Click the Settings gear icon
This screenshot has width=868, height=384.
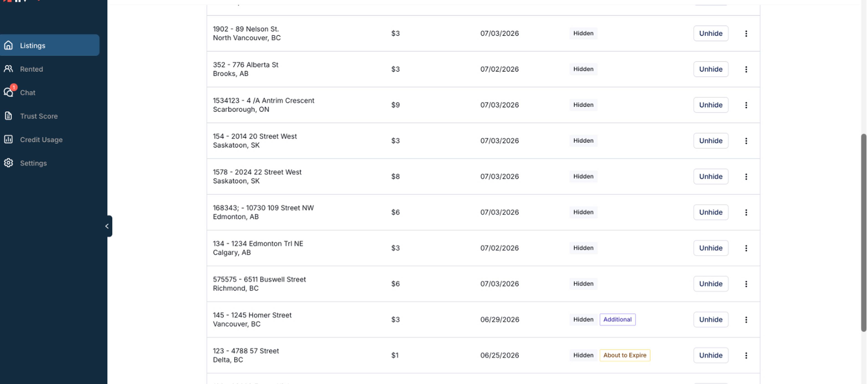click(x=8, y=163)
